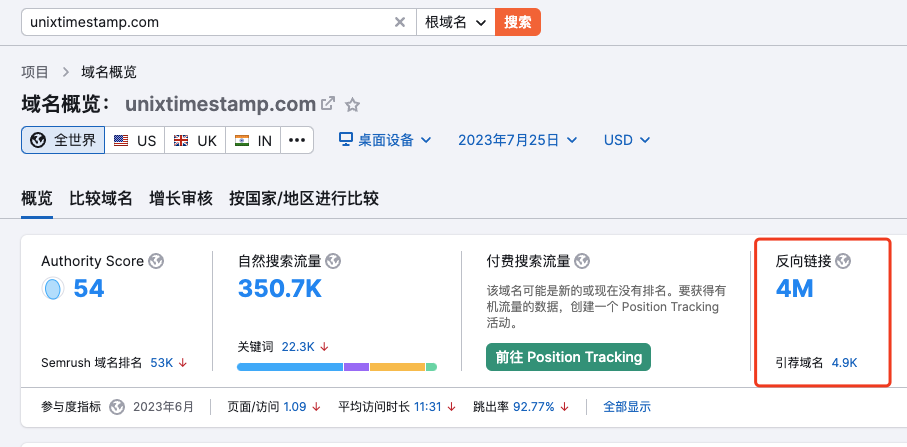Viewport: 907px width, 447px height.
Task: Open the 增长审核 tab
Action: coord(181,198)
